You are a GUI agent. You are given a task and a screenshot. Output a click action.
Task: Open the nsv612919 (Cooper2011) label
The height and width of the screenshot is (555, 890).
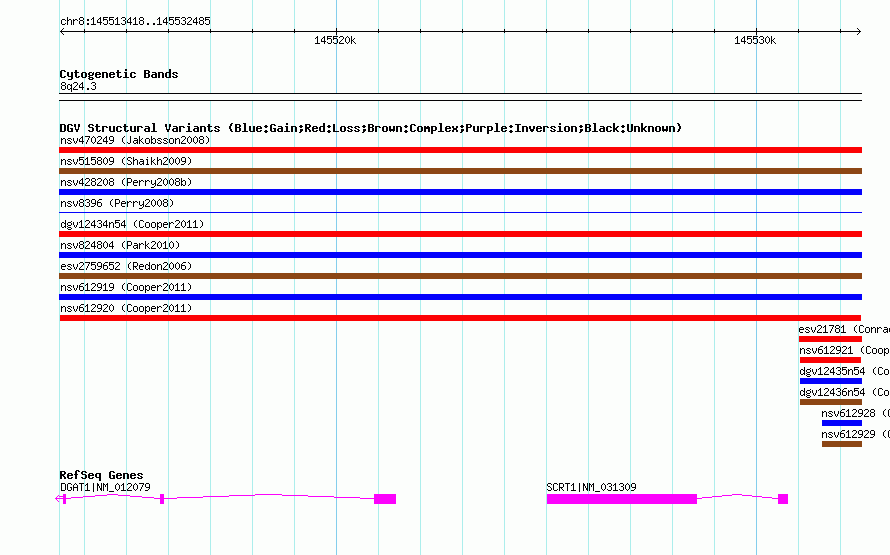[x=126, y=287]
